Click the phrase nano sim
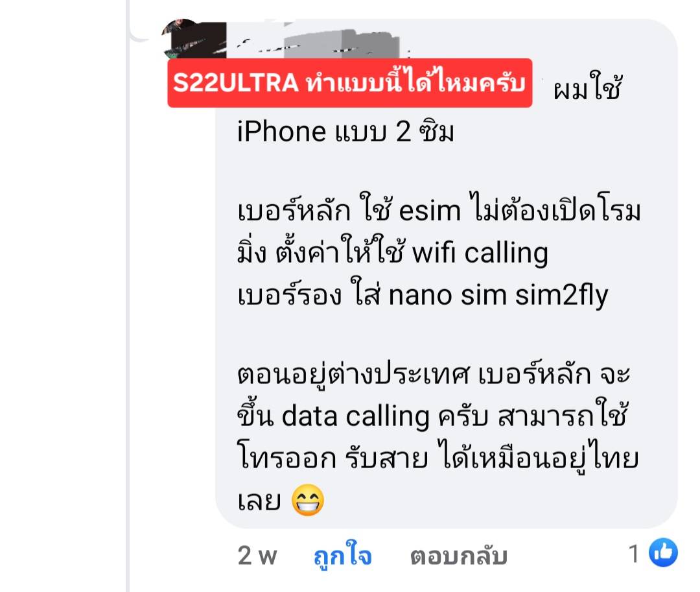The width and height of the screenshot is (700, 592). click(x=448, y=296)
